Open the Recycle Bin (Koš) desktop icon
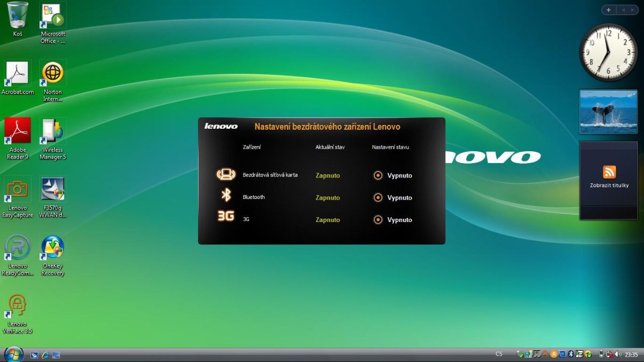Viewport: 644px width, 362px height. point(18,16)
